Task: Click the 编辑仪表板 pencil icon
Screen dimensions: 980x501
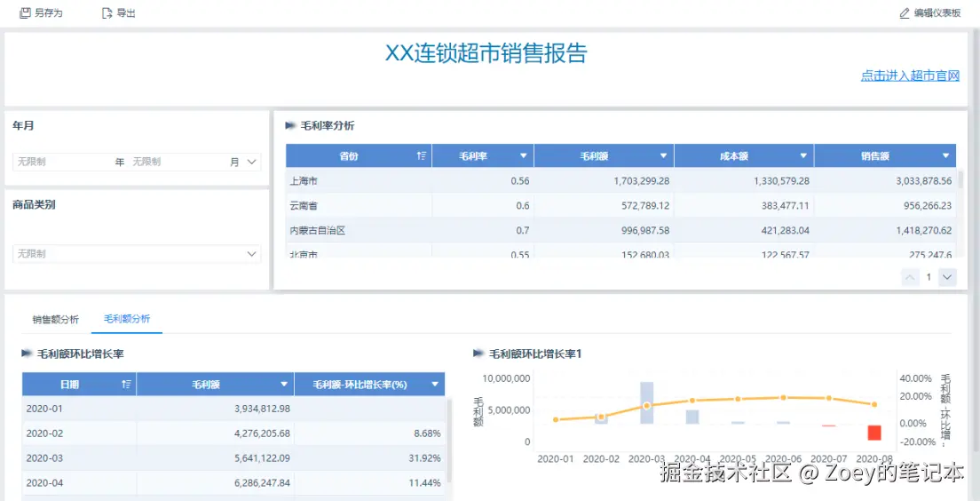Action: tap(905, 13)
